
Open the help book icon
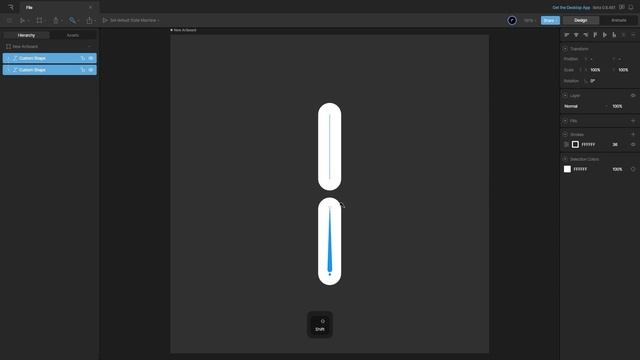coord(622,7)
